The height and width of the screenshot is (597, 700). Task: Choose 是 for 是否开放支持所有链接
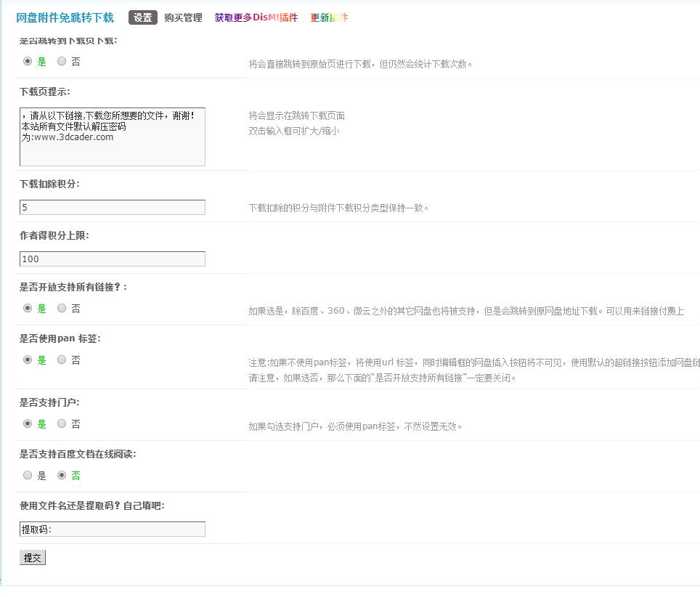(28, 309)
